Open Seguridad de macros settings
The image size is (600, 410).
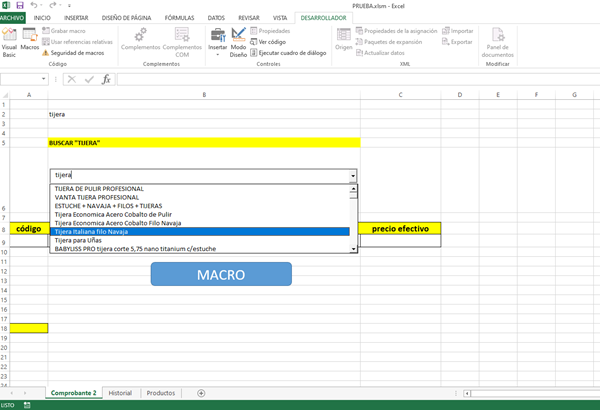click(73, 53)
